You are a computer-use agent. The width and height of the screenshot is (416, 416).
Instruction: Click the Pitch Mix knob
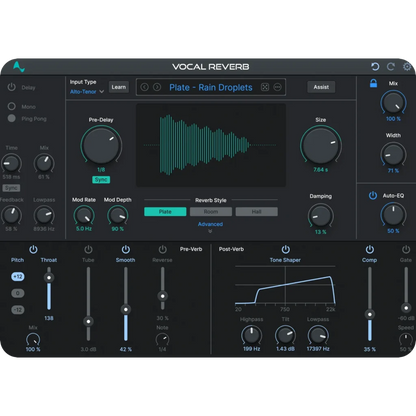pos(33,339)
